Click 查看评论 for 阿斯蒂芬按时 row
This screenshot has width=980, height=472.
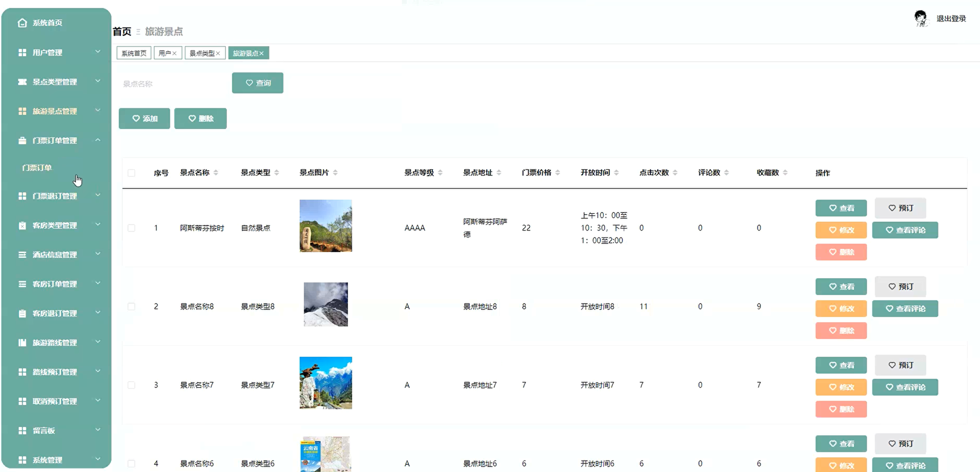click(905, 230)
